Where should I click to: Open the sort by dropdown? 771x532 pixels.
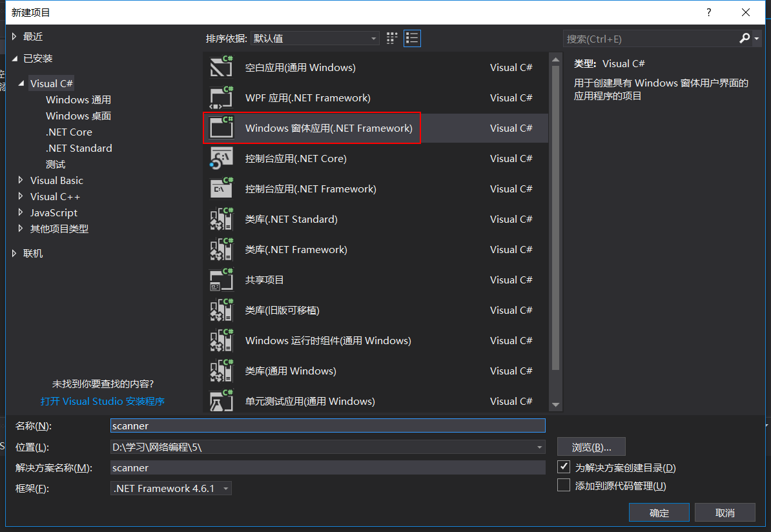[314, 38]
